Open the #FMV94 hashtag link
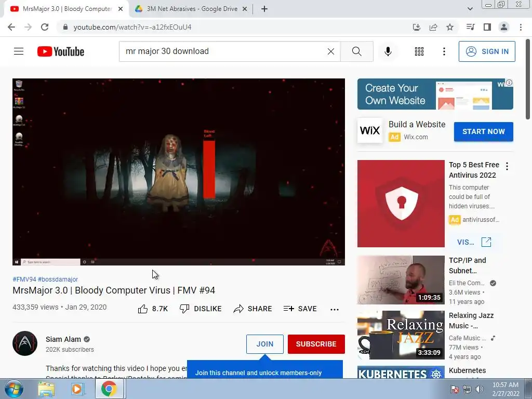The width and height of the screenshot is (532, 399). (24, 279)
